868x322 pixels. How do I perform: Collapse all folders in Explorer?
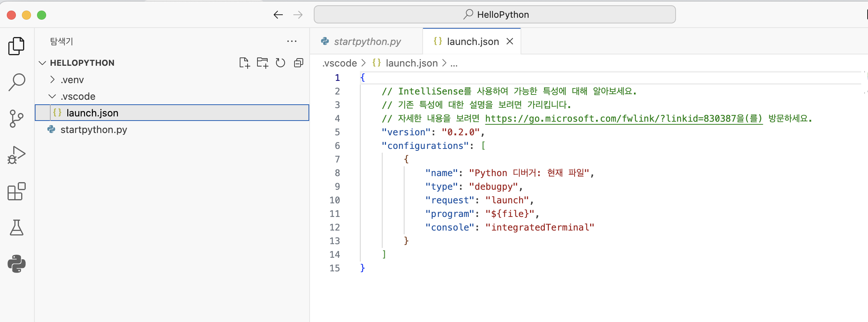299,63
